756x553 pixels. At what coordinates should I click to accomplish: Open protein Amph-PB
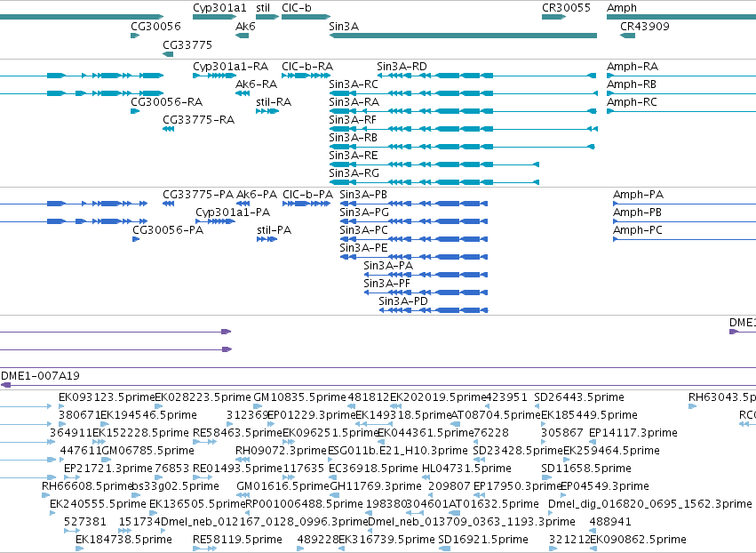point(685,221)
